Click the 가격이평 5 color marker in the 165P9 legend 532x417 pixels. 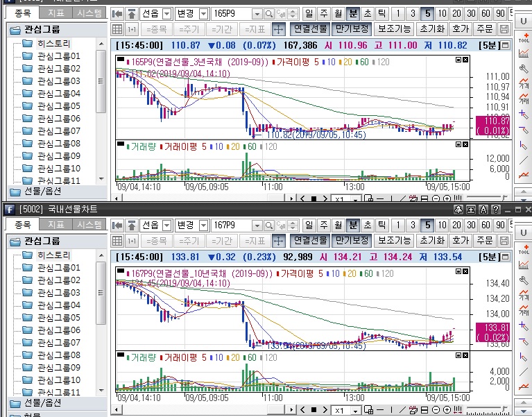point(273,62)
